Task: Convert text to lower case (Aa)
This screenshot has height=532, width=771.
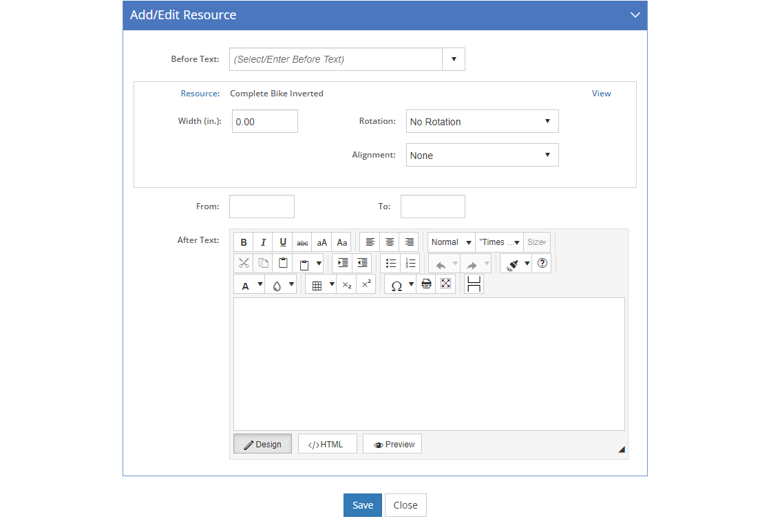Action: pos(341,242)
